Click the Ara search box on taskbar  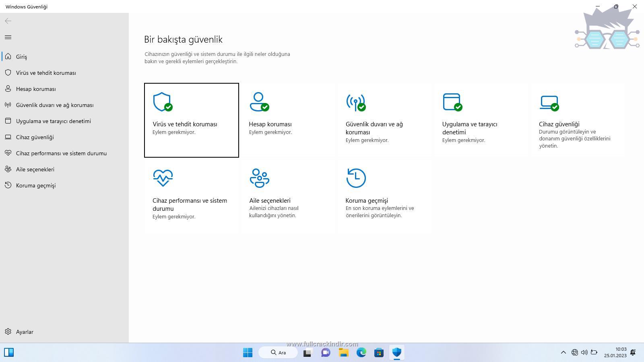(278, 353)
